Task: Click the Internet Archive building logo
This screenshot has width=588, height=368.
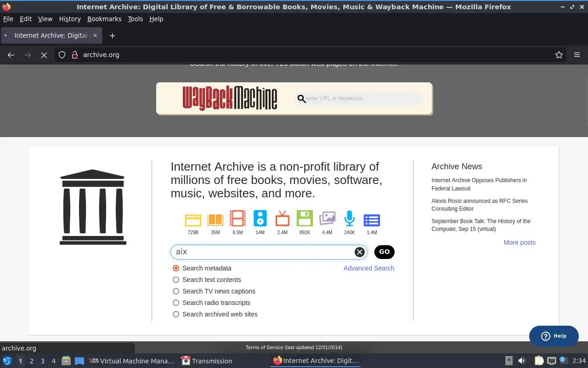Action: coord(93,207)
